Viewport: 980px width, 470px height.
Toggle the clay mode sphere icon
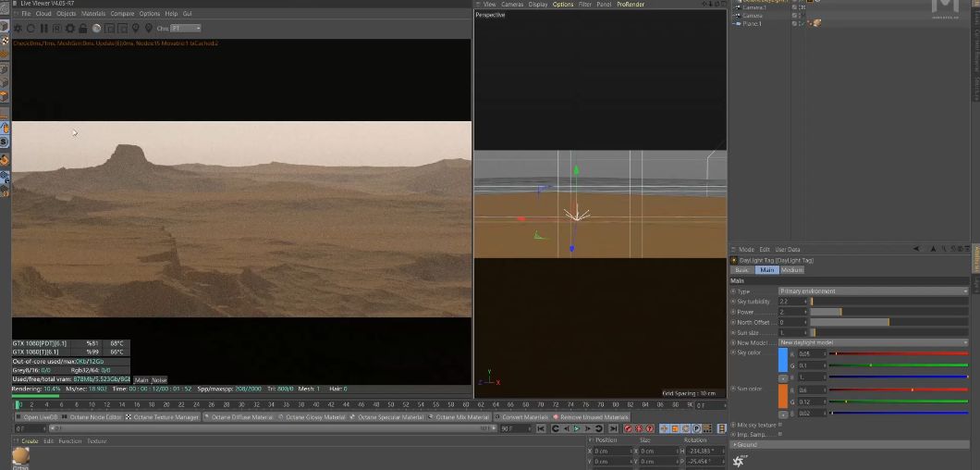click(x=97, y=29)
